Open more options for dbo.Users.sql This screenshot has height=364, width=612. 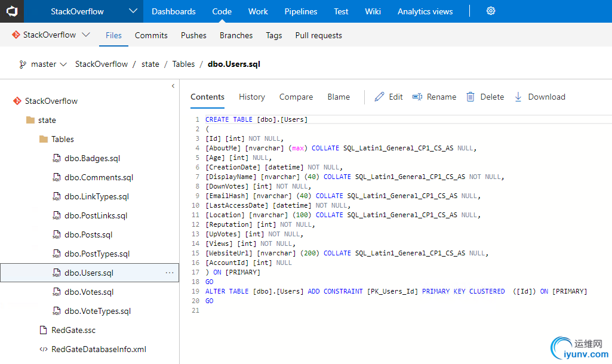(170, 273)
